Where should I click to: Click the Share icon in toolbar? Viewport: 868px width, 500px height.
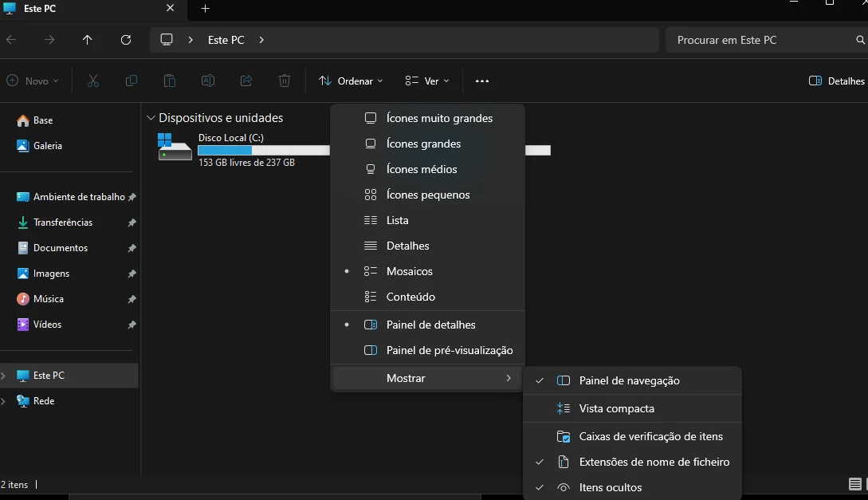click(245, 81)
